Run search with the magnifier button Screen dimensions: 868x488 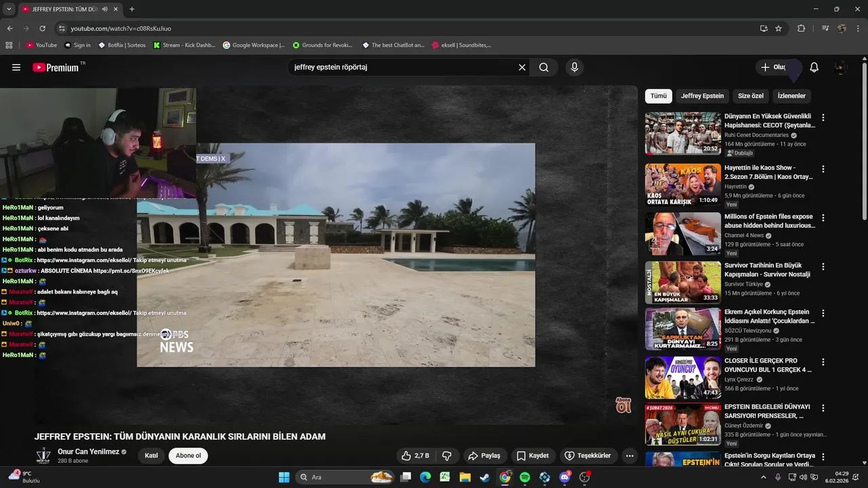tap(544, 67)
